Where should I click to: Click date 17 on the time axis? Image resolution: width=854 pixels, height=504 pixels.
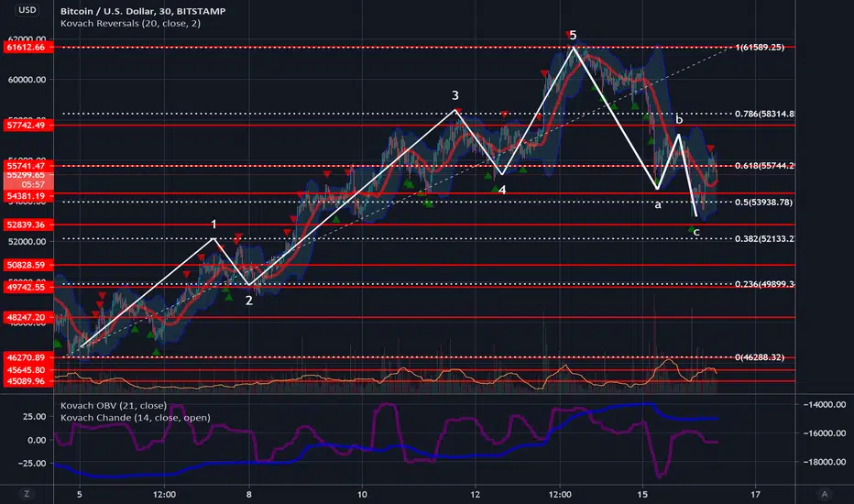[755, 495]
